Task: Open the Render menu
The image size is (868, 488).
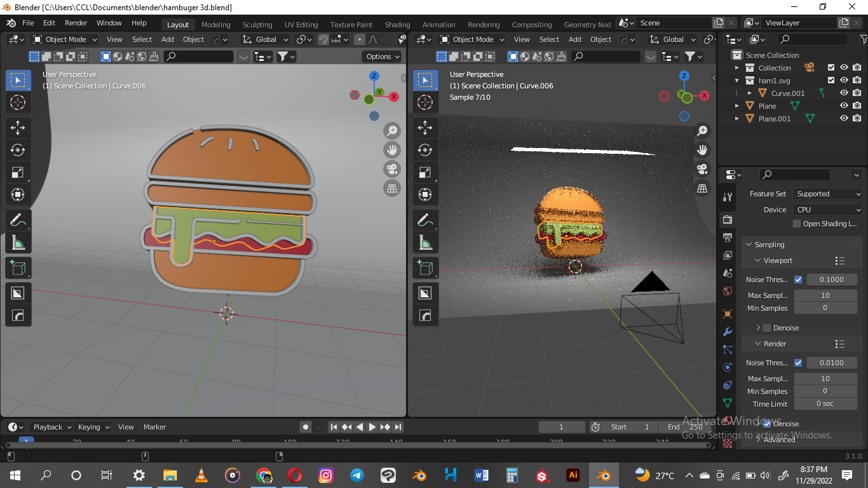Action: (76, 23)
